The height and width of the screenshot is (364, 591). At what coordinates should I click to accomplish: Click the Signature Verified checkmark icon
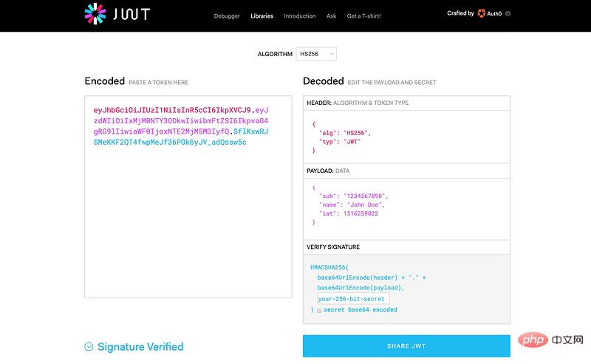pyautogui.click(x=89, y=346)
